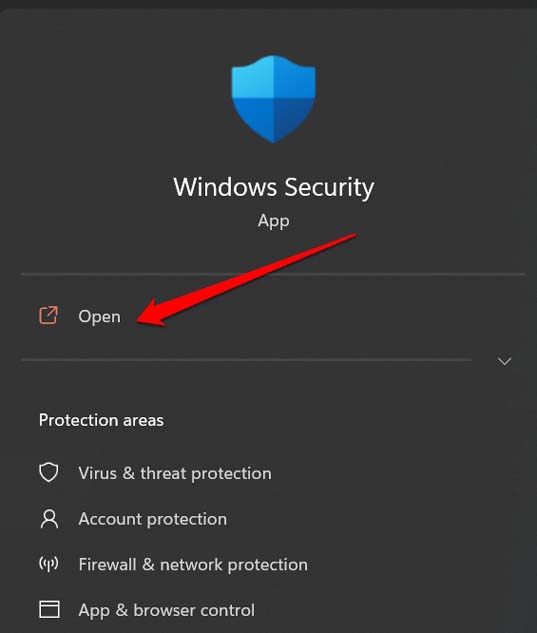Select the App & browser control window icon
Viewport: 537px width, 633px height.
point(49,609)
